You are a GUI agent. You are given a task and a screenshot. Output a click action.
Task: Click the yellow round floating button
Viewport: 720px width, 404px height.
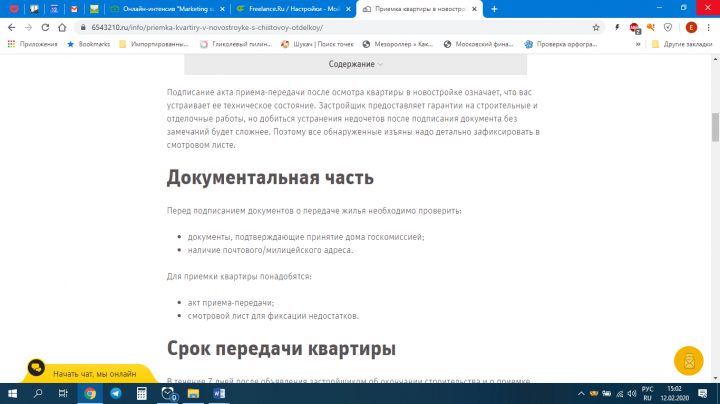pos(688,361)
